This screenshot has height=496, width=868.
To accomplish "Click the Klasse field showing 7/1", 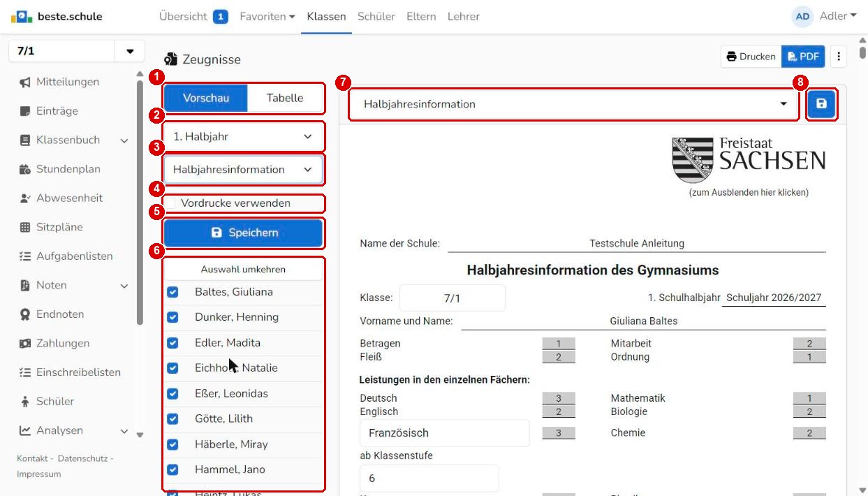I will tap(452, 298).
